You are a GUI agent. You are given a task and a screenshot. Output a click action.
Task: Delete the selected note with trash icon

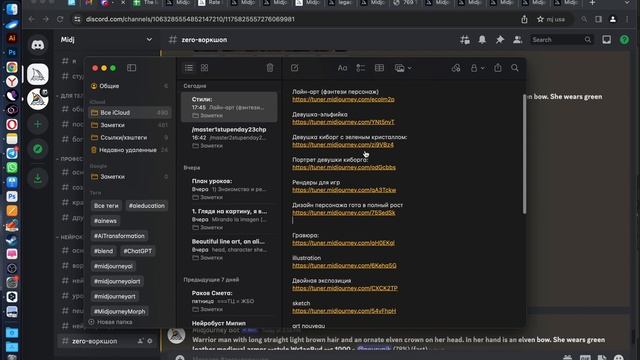tap(270, 68)
